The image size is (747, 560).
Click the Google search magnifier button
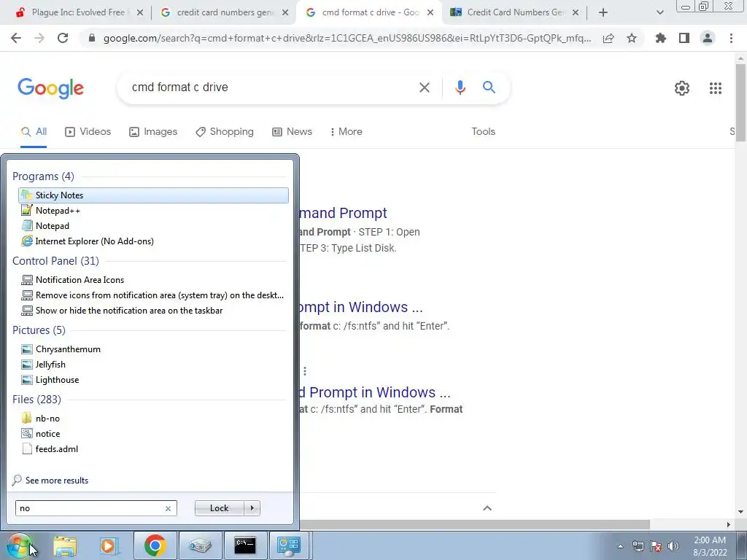(x=489, y=87)
